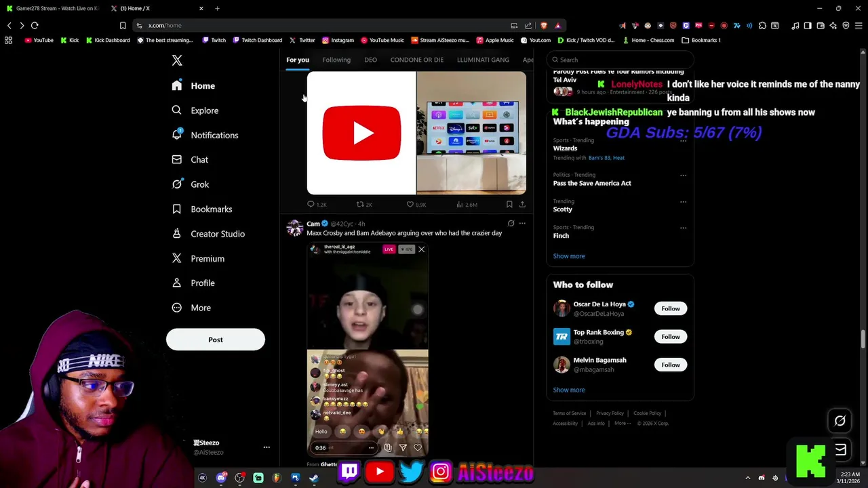This screenshot has height=488, width=868.
Task: Open the floating messages button
Action: (841, 449)
